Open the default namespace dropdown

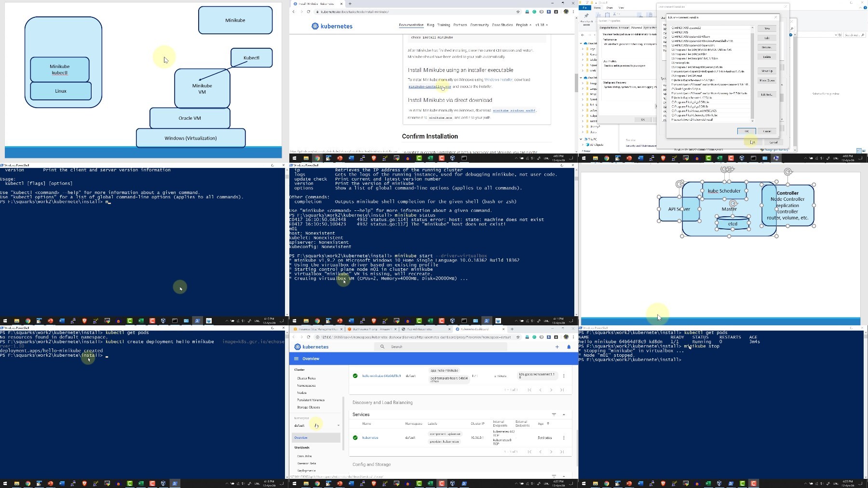[x=317, y=425]
